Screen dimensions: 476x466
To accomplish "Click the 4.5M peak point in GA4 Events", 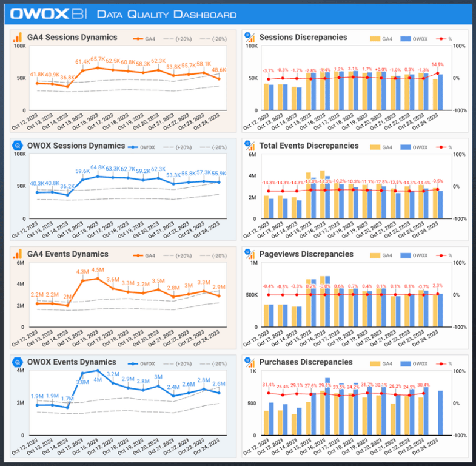I will [x=98, y=279].
